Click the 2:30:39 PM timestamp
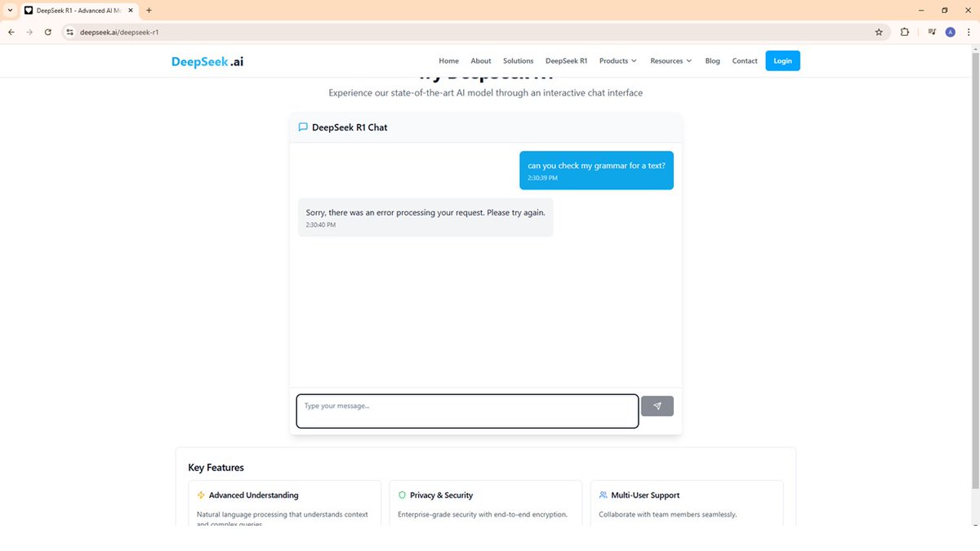This screenshot has height=551, width=980. 542,177
